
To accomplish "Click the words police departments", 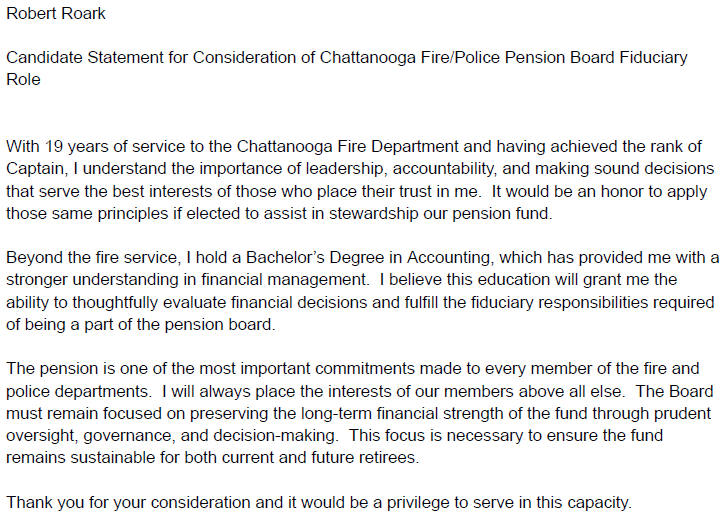I will tap(79, 391).
